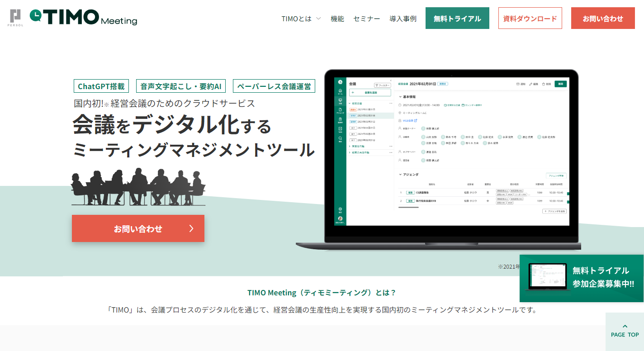This screenshot has width=644, height=351.
Task: Select the ChatGPT搭載 tag
Action: (101, 86)
